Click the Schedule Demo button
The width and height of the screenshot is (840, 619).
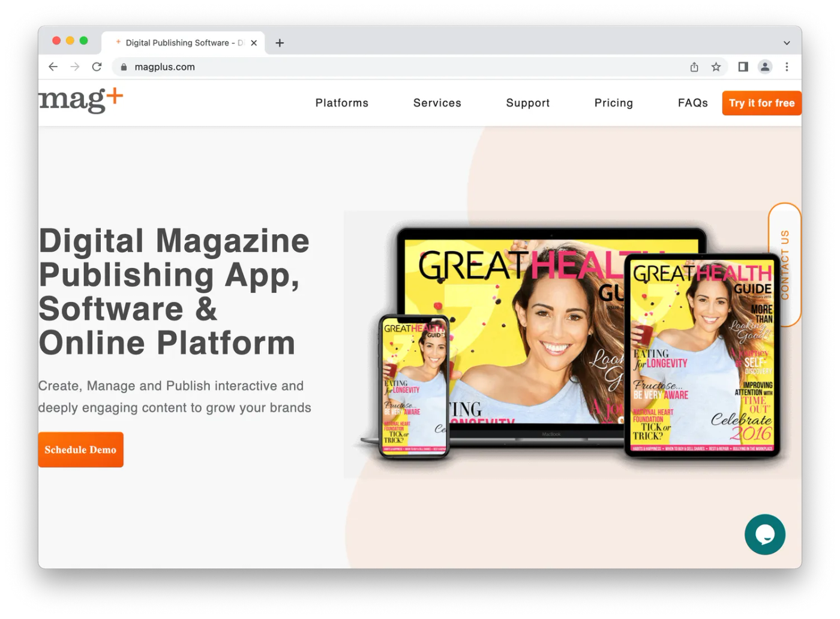click(80, 449)
